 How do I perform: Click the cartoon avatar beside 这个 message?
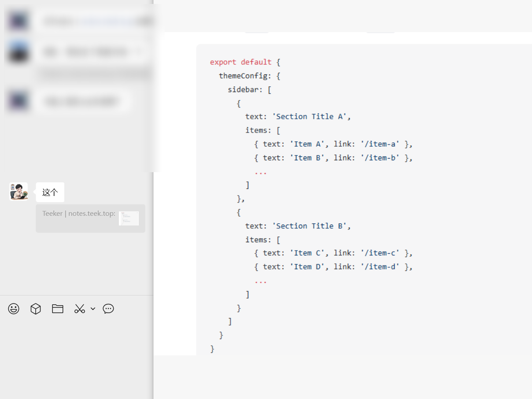18,192
